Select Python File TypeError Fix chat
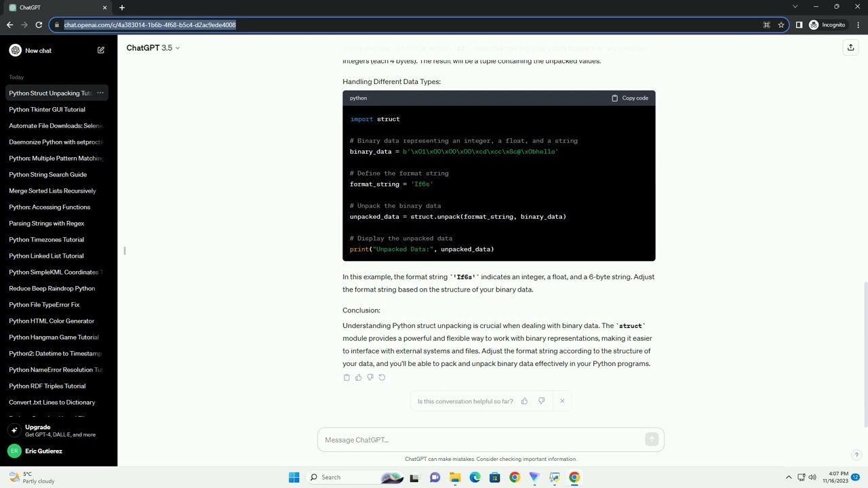This screenshot has width=868, height=488. coord(58,304)
